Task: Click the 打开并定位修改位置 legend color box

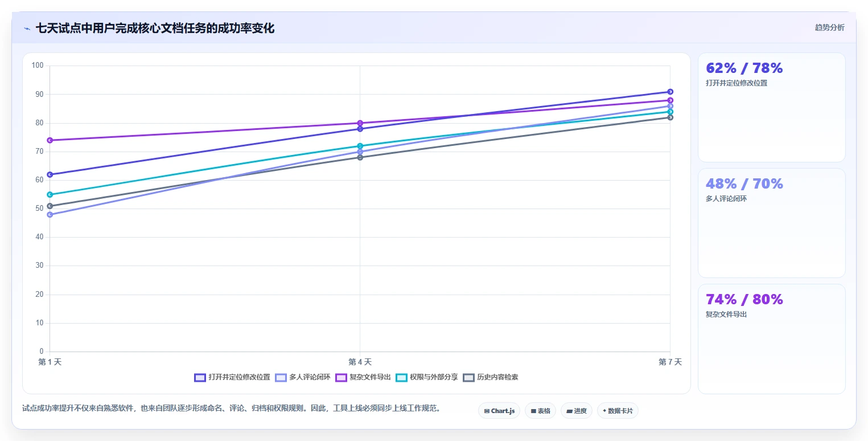Action: pyautogui.click(x=200, y=377)
